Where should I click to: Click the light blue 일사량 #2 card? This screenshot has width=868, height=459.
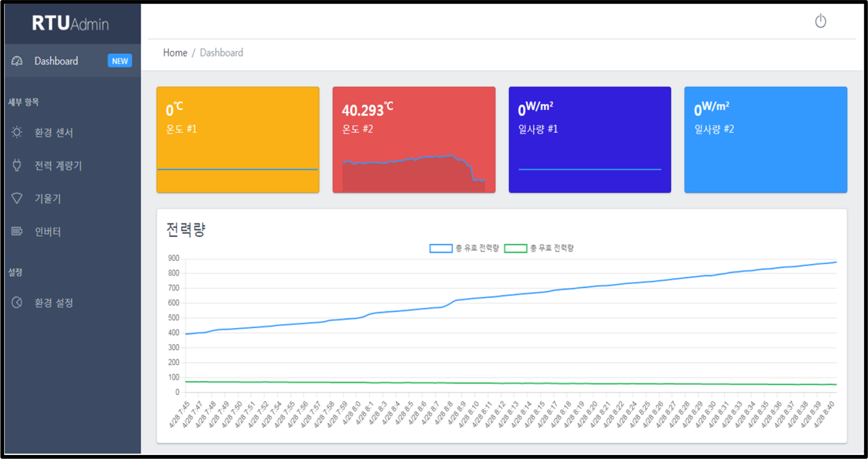pyautogui.click(x=765, y=140)
